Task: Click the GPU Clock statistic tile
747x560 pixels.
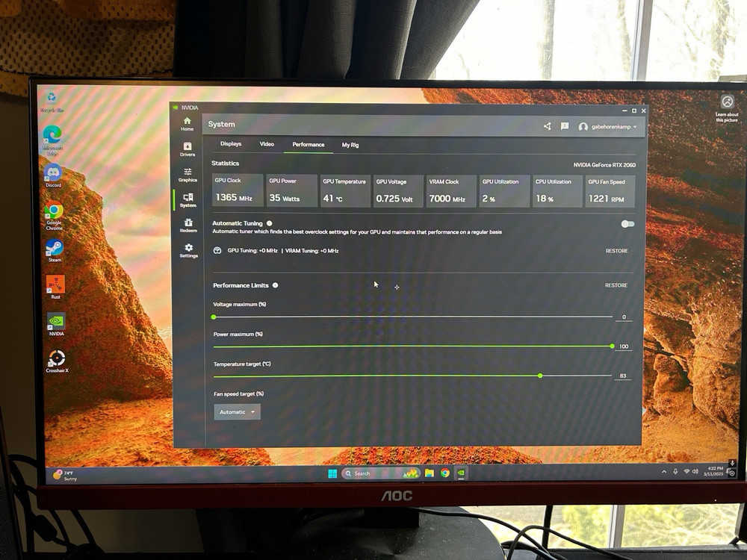Action: (x=238, y=190)
